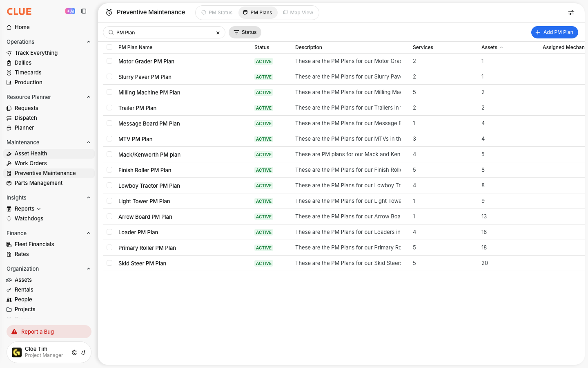Viewport: 588px width, 368px height.
Task: Click the Timecards clock icon
Action: pos(9,73)
